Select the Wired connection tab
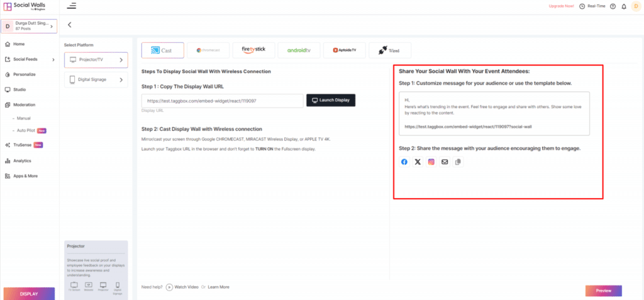 tap(389, 50)
